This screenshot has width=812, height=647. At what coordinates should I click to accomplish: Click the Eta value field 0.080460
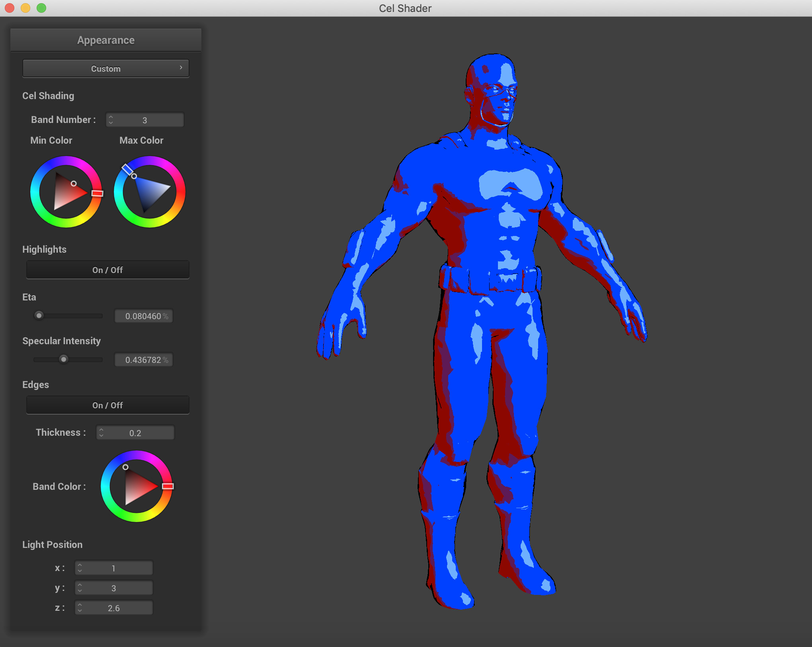144,316
